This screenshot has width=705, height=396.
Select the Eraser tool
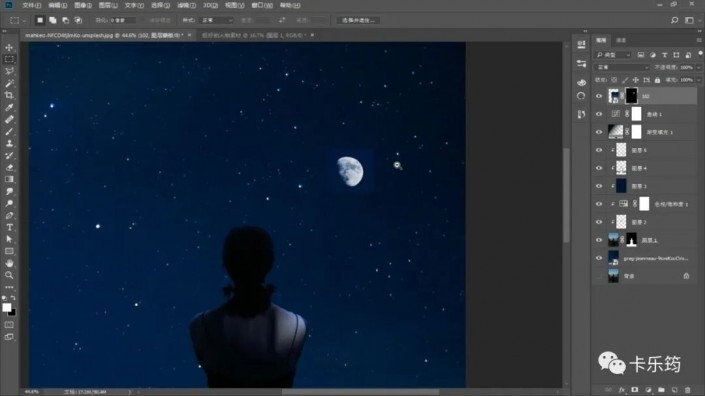[x=9, y=167]
